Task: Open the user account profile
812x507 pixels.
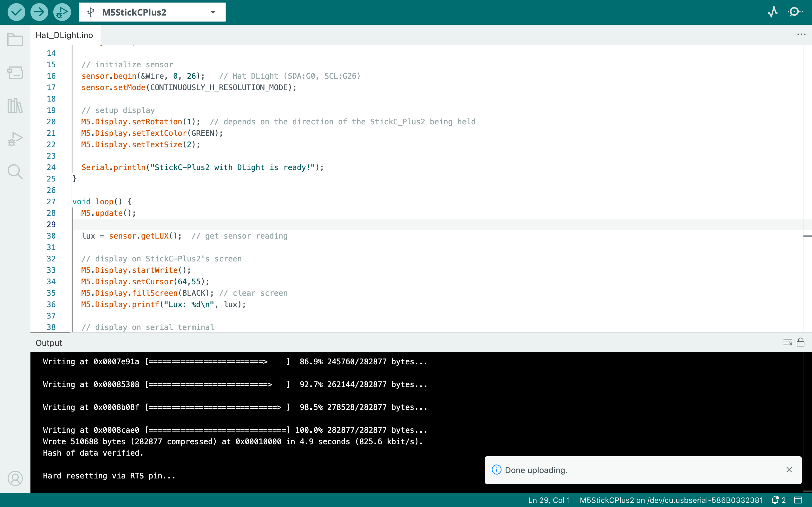Action: (x=15, y=478)
